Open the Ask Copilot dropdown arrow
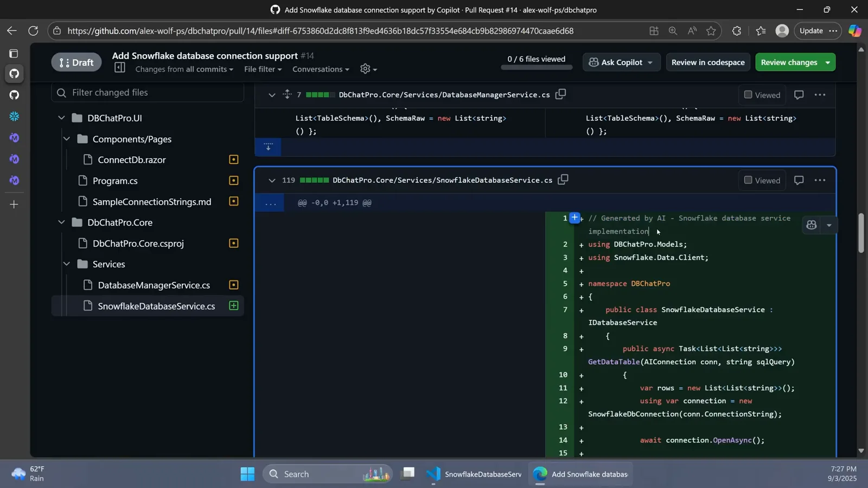 coord(650,62)
